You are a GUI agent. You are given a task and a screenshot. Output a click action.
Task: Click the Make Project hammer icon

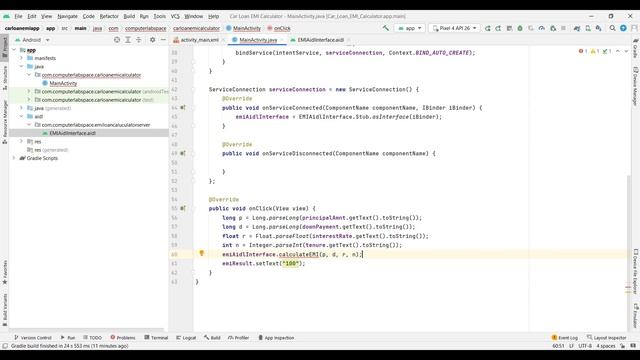pyautogui.click(x=385, y=28)
